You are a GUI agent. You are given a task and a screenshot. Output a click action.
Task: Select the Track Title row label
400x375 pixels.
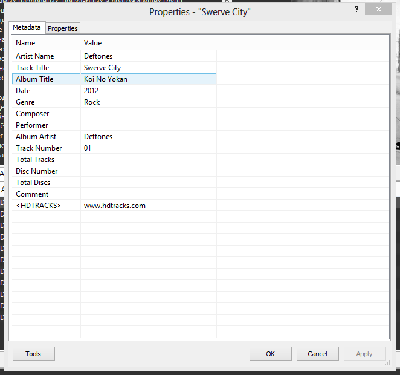click(33, 68)
